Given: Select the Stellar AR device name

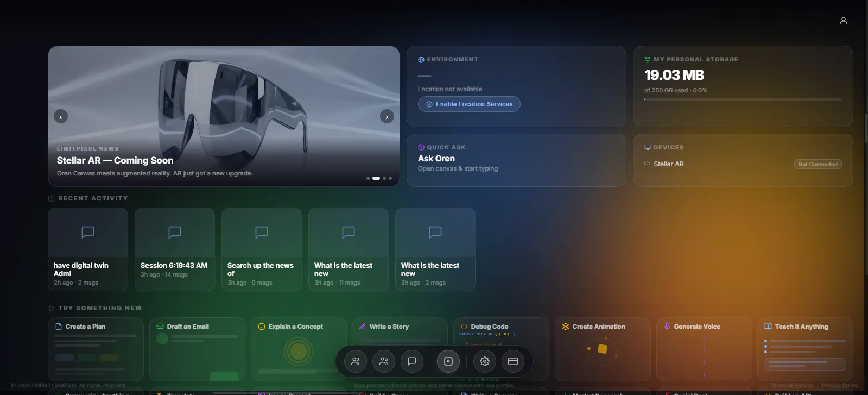Looking at the screenshot, I should (669, 164).
